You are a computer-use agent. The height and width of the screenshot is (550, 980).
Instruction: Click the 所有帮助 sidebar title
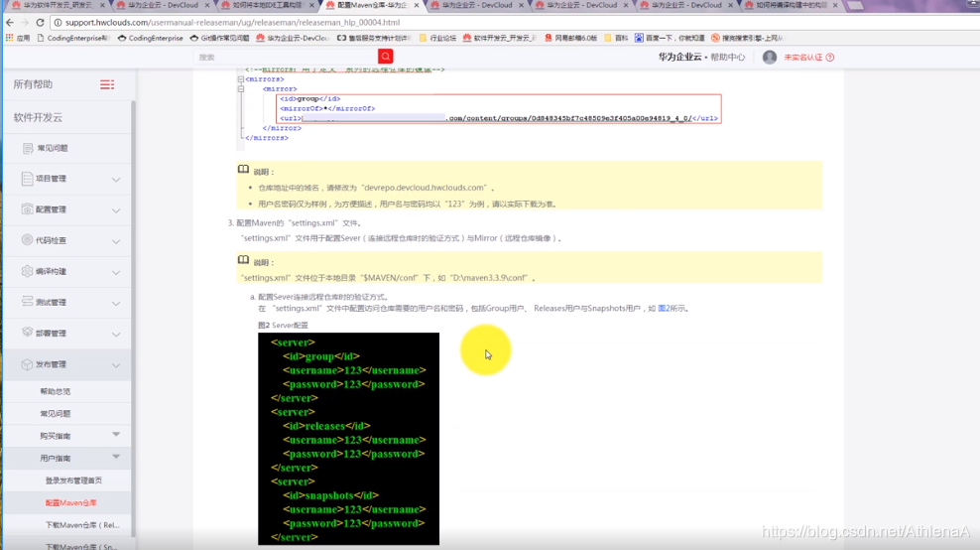point(33,84)
